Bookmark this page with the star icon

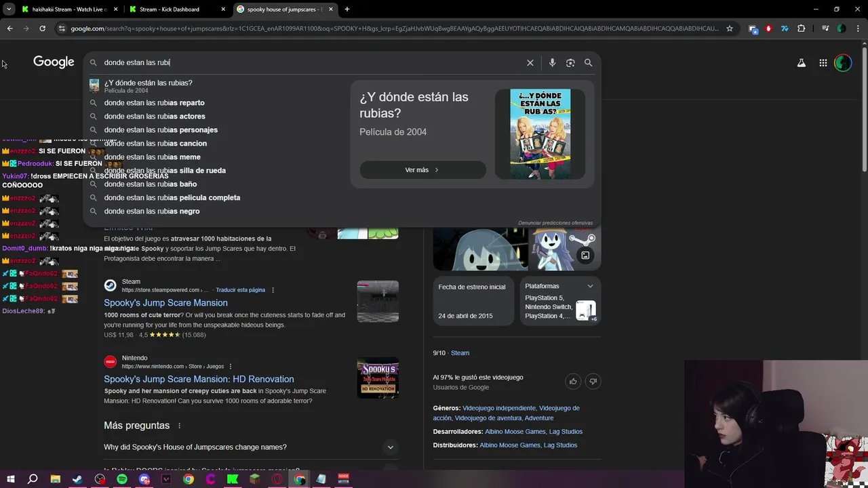click(x=730, y=28)
